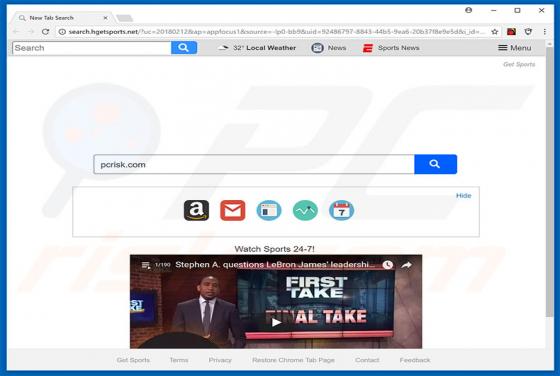Click the Chrome profile avatar icon
560x376 pixels.
[x=469, y=10]
